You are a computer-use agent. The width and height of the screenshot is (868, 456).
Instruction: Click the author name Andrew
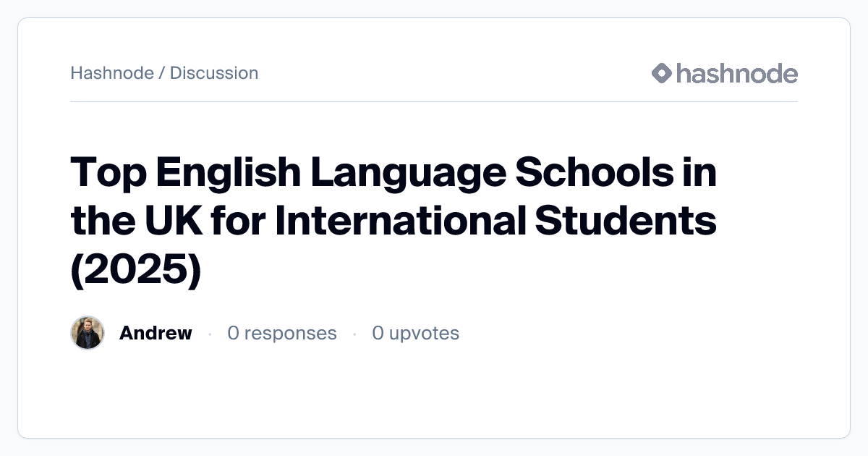pos(156,333)
